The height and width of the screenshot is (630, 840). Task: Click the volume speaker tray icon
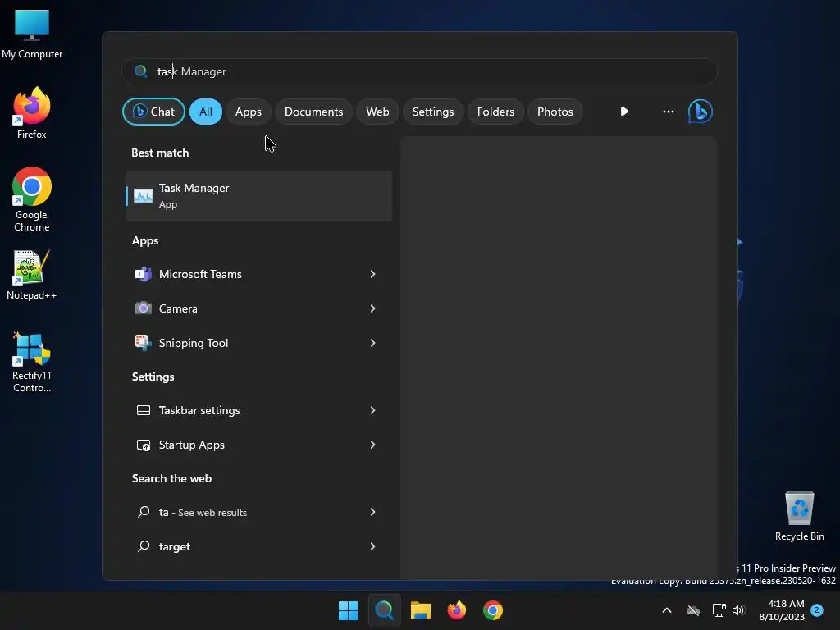click(x=738, y=610)
